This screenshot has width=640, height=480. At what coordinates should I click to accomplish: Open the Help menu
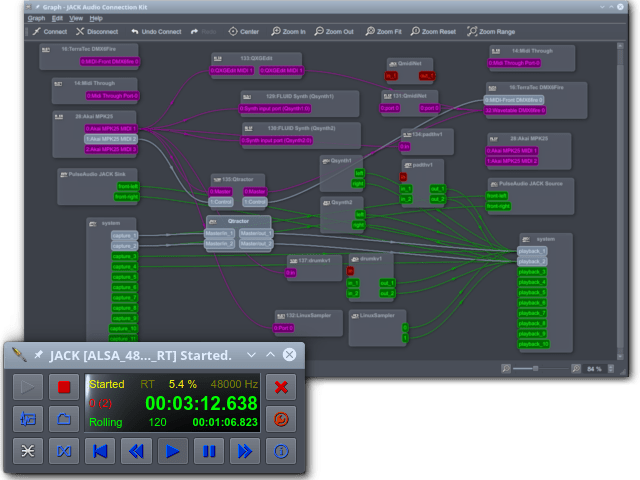[96, 18]
